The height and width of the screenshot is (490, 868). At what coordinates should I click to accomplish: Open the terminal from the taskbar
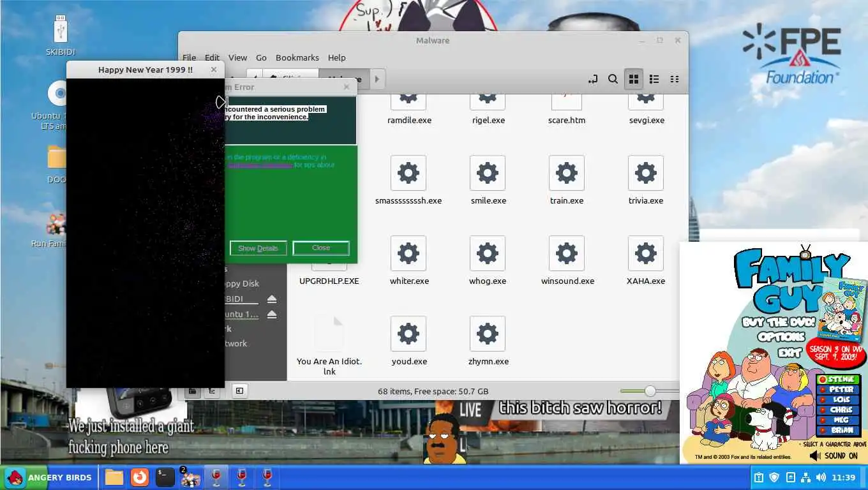pyautogui.click(x=165, y=477)
